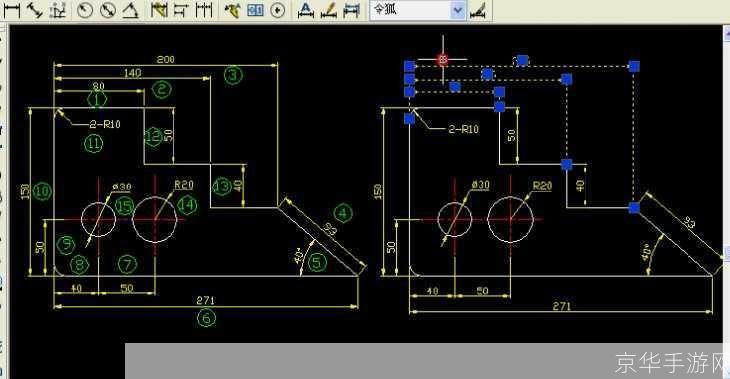Viewport: 730px width, 379px height.
Task: Click the blue grip at the angled 93 dimension start
Action: pos(634,207)
